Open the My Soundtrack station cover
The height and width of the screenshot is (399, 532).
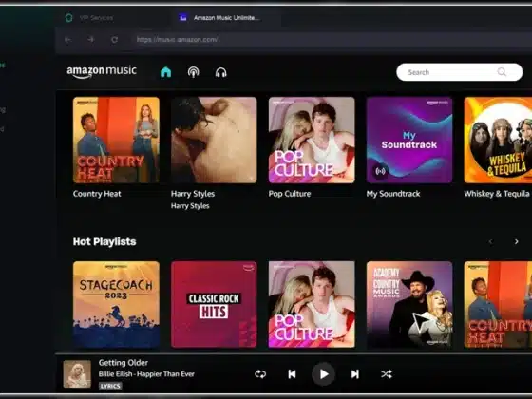click(x=409, y=141)
